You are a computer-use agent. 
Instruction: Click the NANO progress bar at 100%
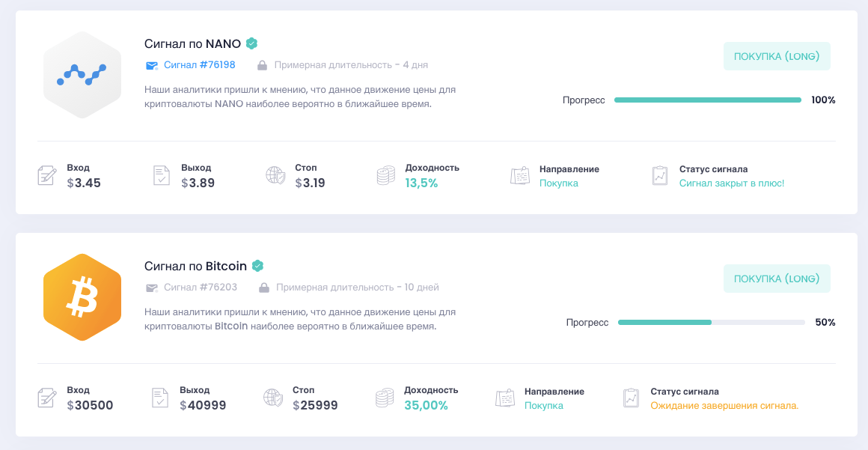[707, 100]
